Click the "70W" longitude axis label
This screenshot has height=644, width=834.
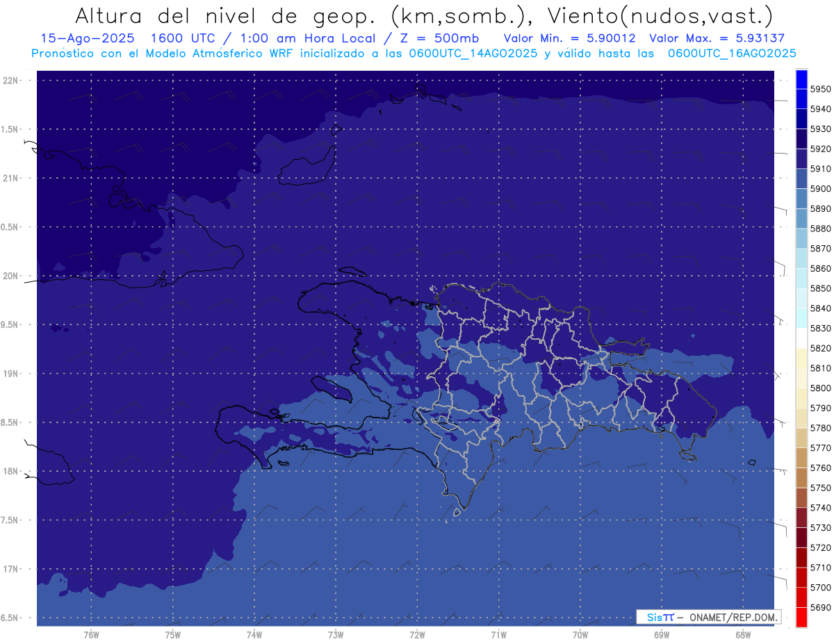click(x=580, y=634)
